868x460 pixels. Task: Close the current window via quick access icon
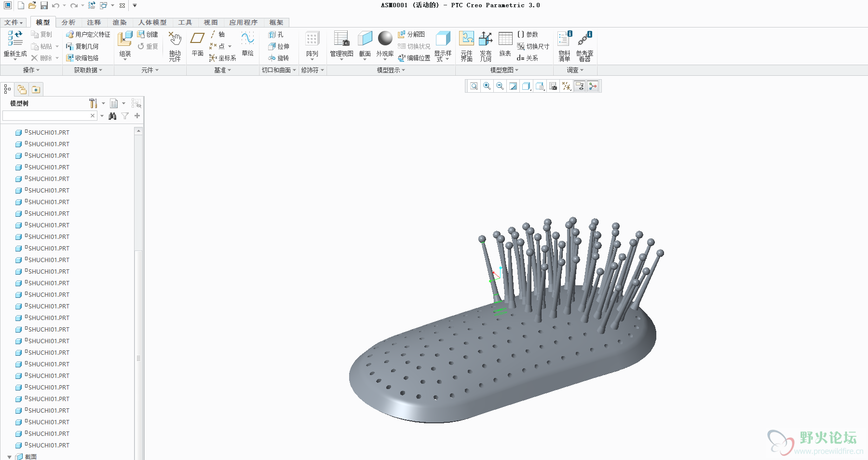[x=122, y=6]
